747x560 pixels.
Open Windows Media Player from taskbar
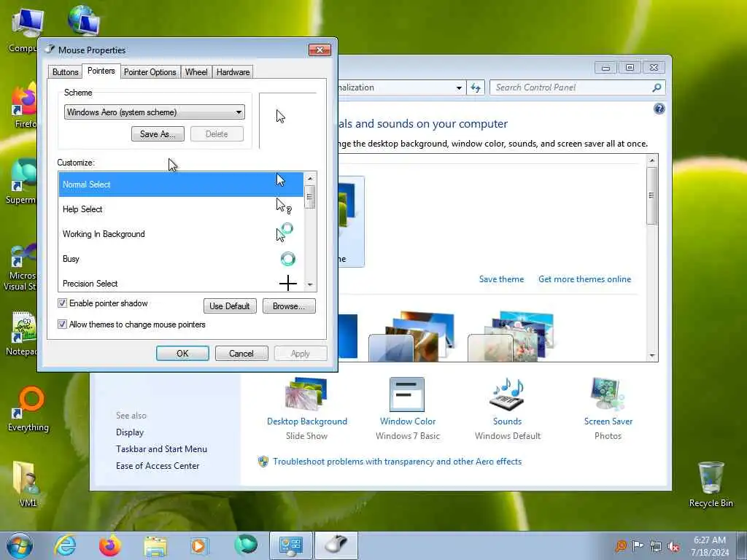[x=199, y=545]
